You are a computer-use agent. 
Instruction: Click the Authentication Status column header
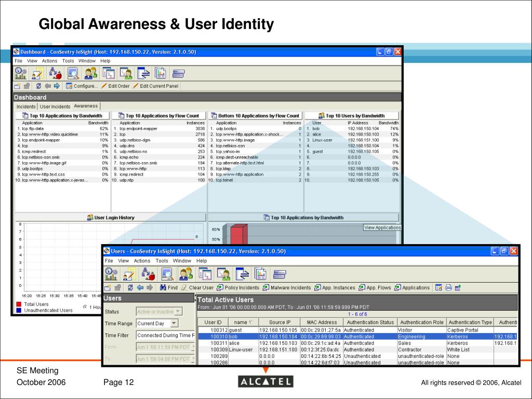click(370, 322)
